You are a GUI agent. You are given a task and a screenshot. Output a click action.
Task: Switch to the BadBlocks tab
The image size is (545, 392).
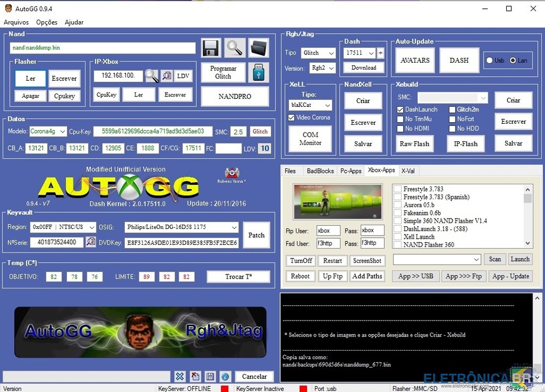coord(320,171)
